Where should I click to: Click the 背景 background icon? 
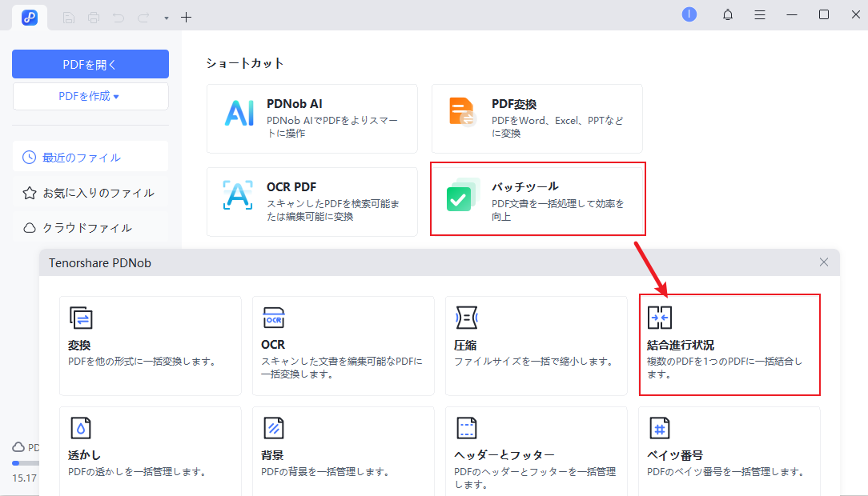pos(274,428)
